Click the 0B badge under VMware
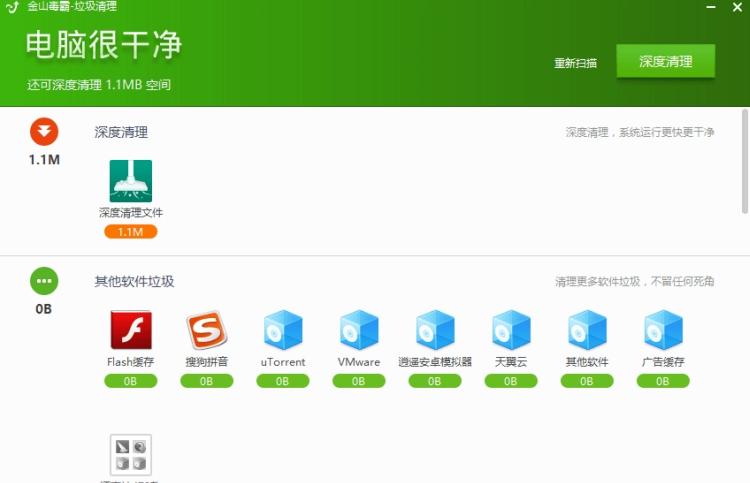 [359, 381]
